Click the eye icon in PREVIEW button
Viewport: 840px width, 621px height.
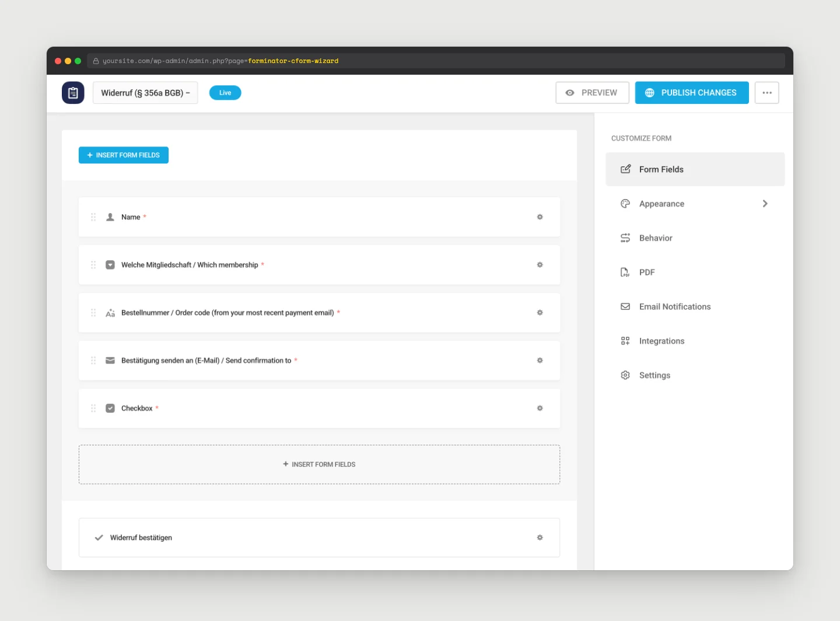570,93
